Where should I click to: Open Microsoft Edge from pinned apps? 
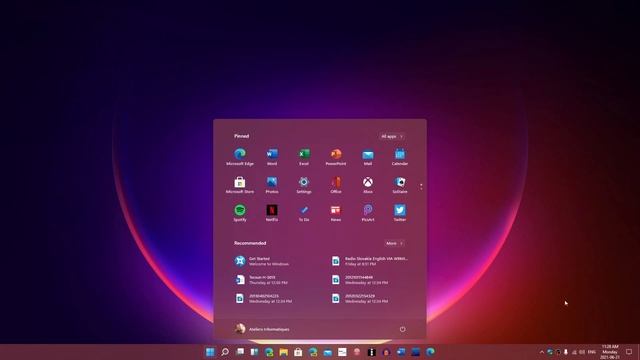240,157
